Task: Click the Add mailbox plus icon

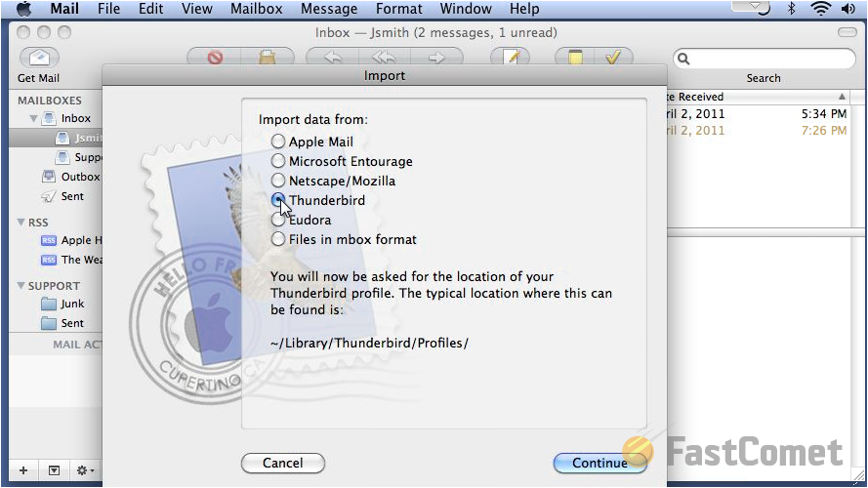Action: (23, 470)
